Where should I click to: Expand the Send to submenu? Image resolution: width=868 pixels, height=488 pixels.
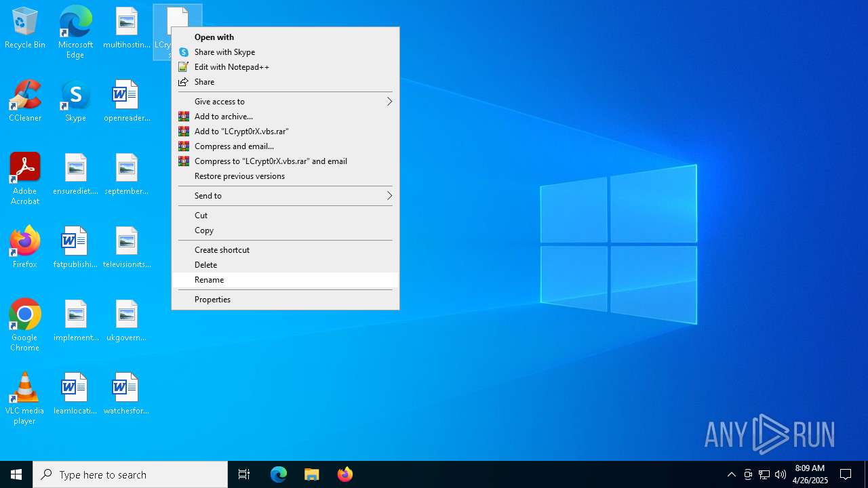point(285,196)
